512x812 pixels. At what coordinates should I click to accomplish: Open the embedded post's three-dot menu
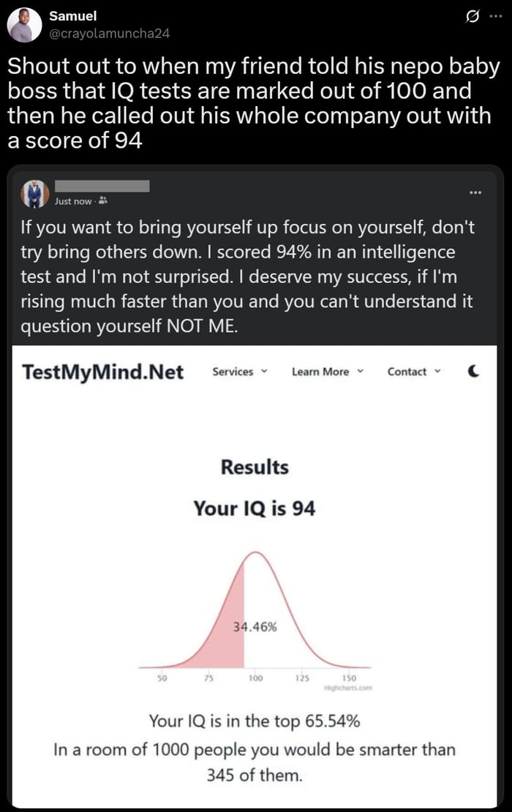[x=475, y=191]
